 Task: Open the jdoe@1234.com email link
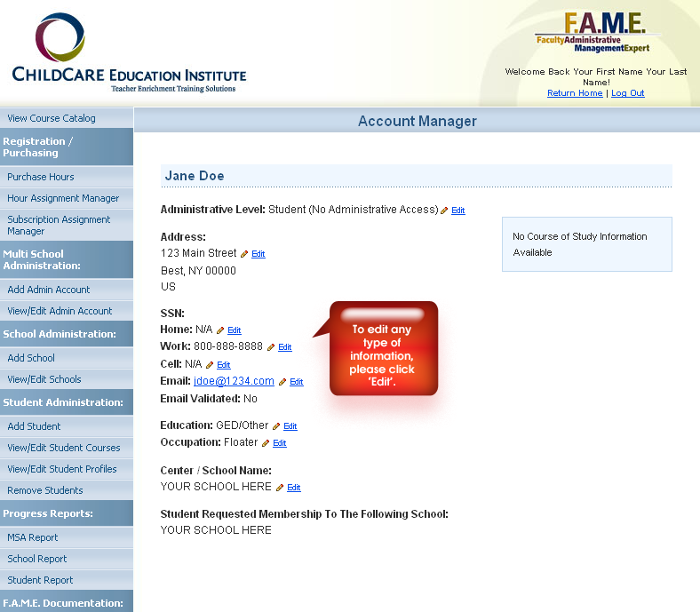234,381
